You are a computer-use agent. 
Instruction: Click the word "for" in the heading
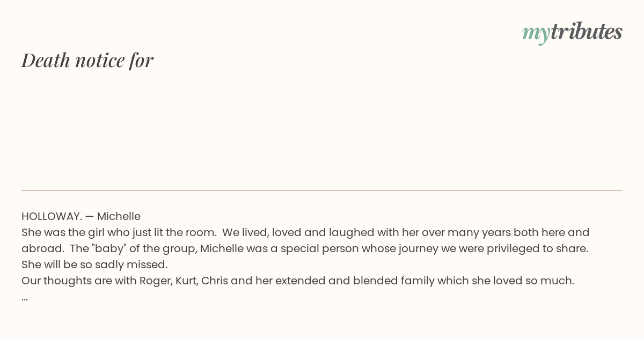point(141,60)
